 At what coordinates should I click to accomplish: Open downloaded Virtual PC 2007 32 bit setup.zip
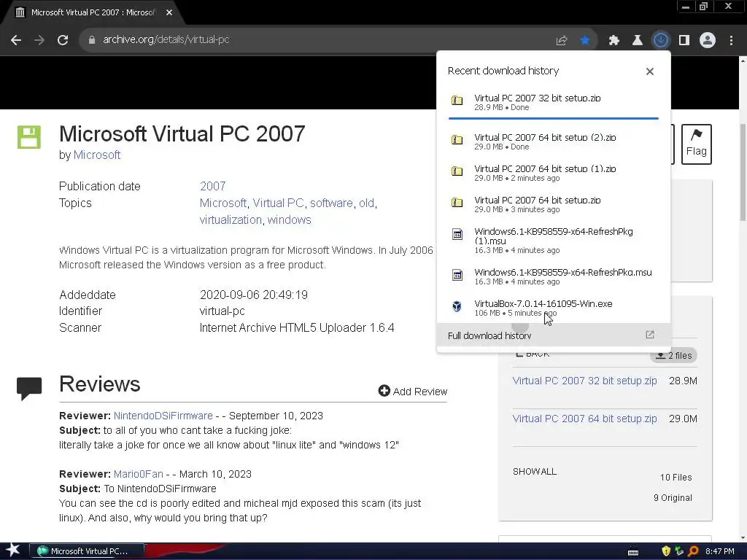553,102
